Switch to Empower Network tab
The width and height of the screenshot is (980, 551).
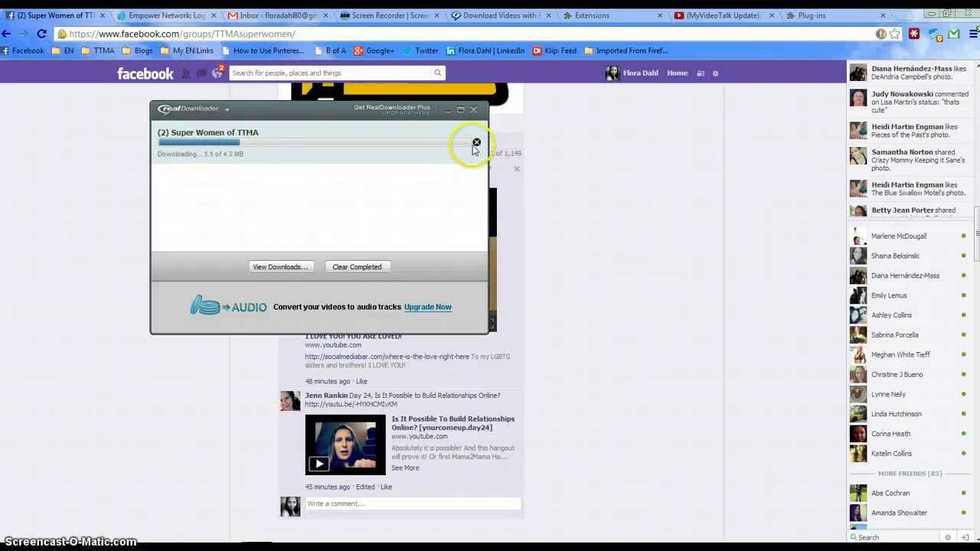click(x=166, y=15)
